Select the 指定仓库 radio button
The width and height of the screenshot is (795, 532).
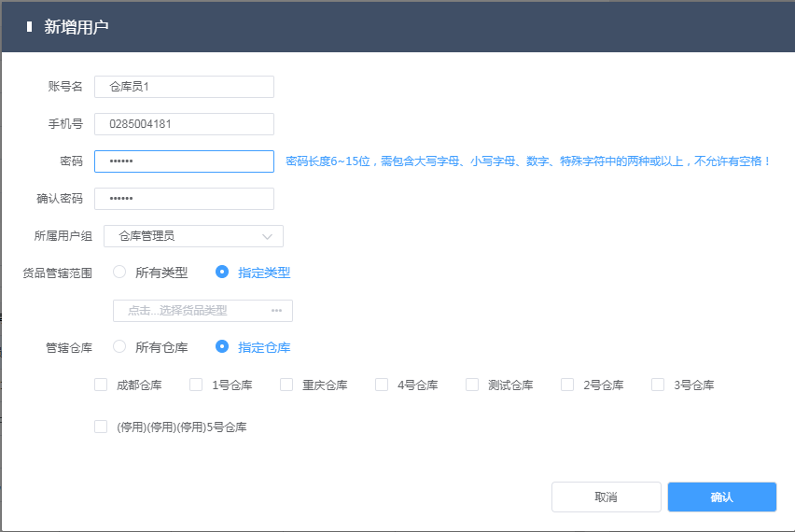point(222,347)
